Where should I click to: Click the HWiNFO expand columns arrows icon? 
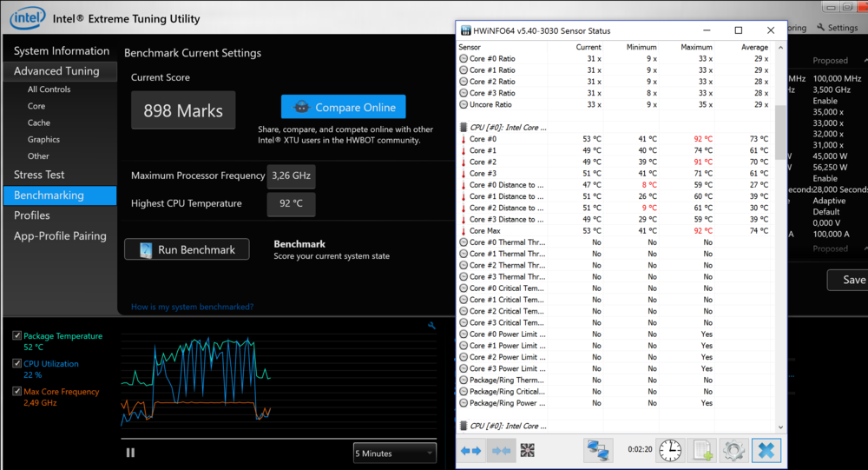pos(471,450)
